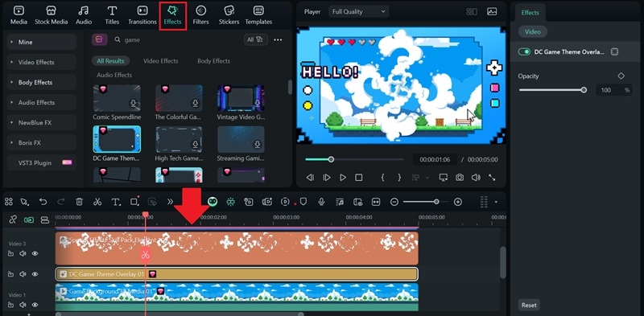Select the Comic Speendline effect thumbnail
Screen dimensions: 644x316
coord(117,98)
